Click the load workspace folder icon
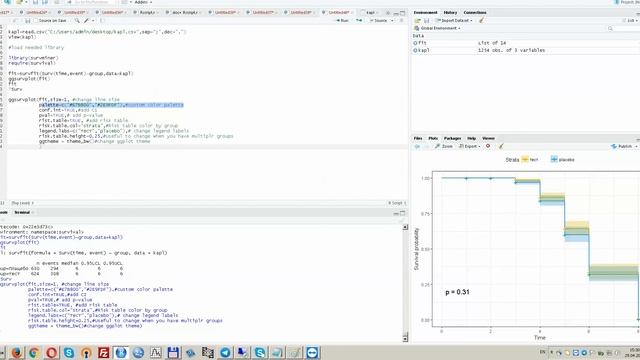The height and width of the screenshot is (360, 640). click(418, 20)
